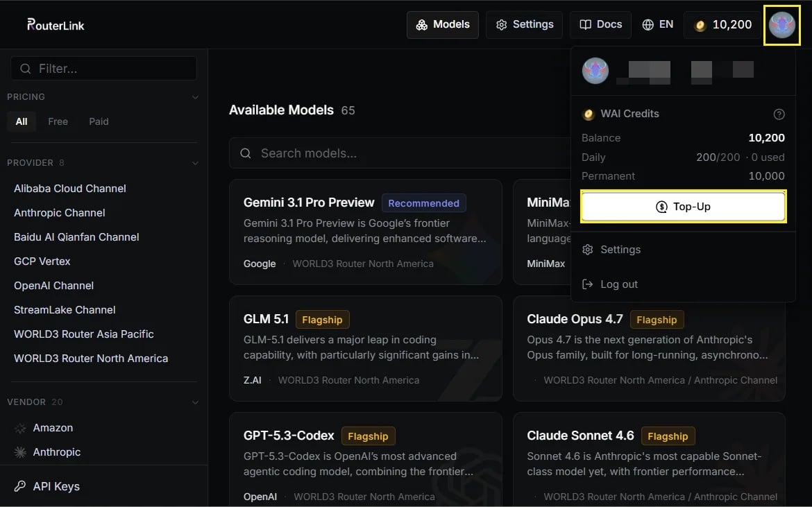Viewport: 812px width, 507px height.
Task: Click the Flagship badge on Claude Opus 4.7
Action: click(657, 320)
